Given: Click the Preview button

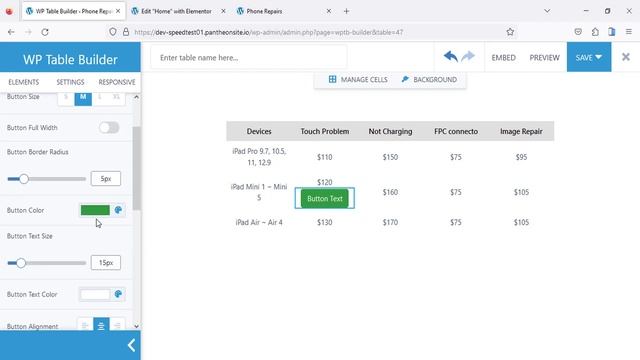Looking at the screenshot, I should [x=544, y=58].
